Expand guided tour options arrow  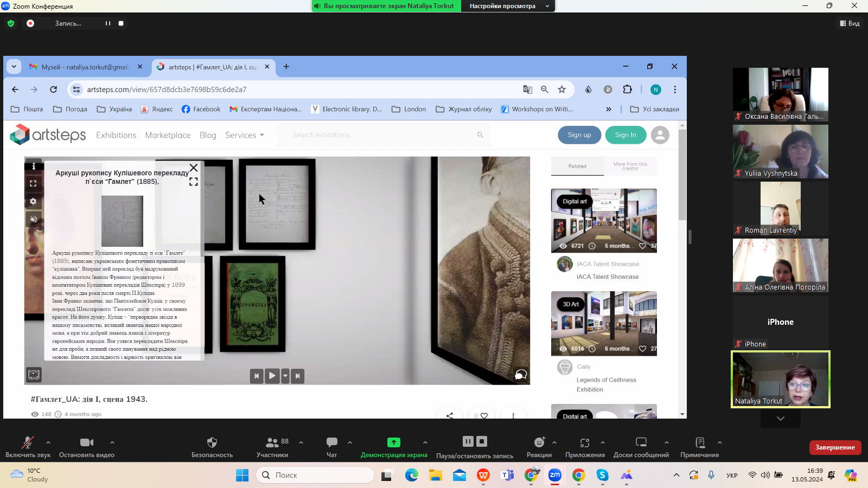[x=285, y=376]
